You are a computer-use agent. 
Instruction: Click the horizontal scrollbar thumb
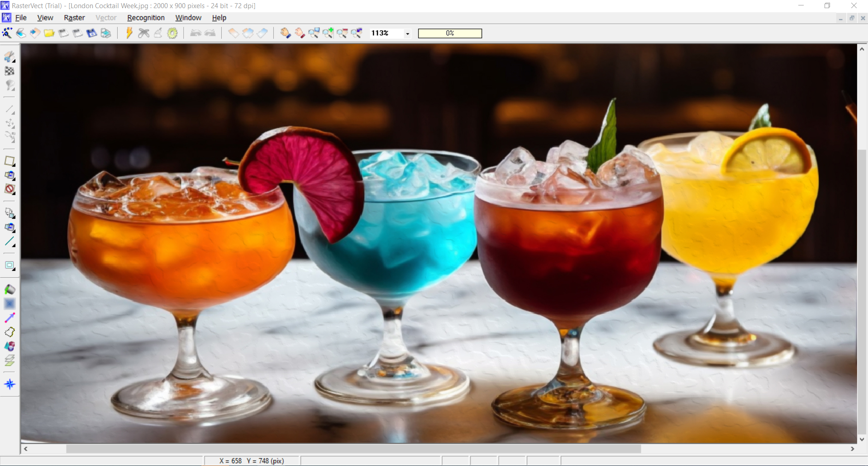pos(353,449)
